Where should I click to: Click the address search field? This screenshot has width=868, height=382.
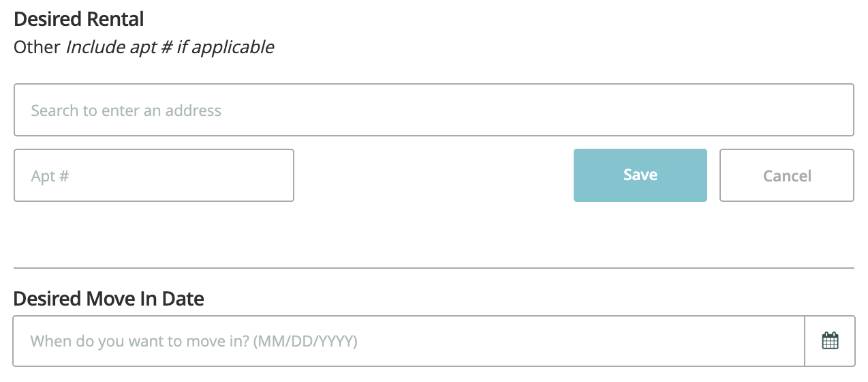pos(433,110)
